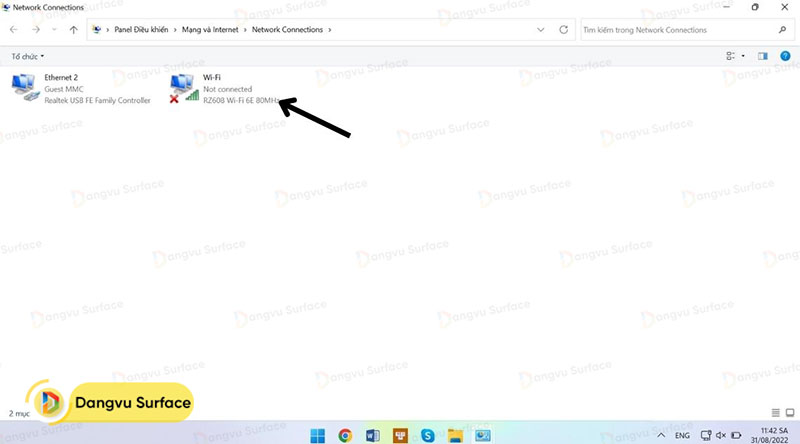Click the Not connected status text

coord(228,89)
